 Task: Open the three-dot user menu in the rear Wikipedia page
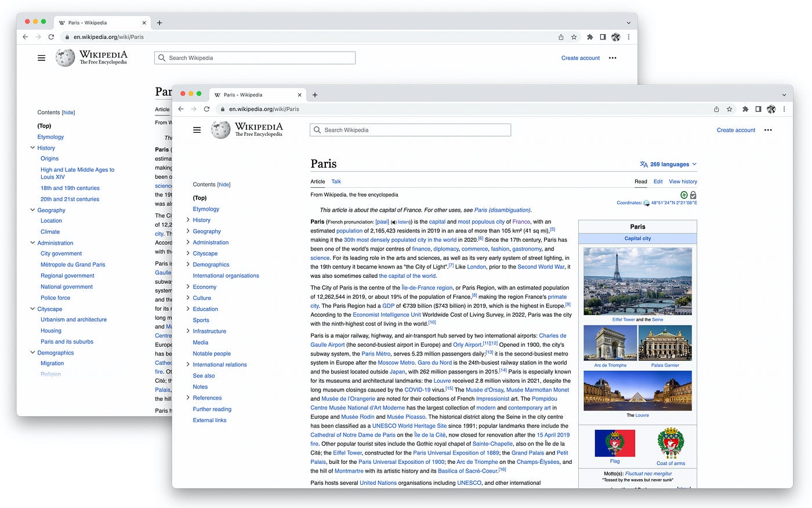(x=612, y=58)
